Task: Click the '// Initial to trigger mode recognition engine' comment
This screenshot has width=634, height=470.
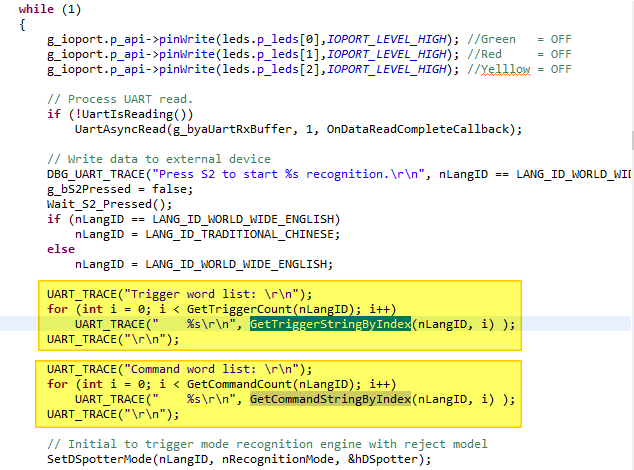Action: click(267, 444)
